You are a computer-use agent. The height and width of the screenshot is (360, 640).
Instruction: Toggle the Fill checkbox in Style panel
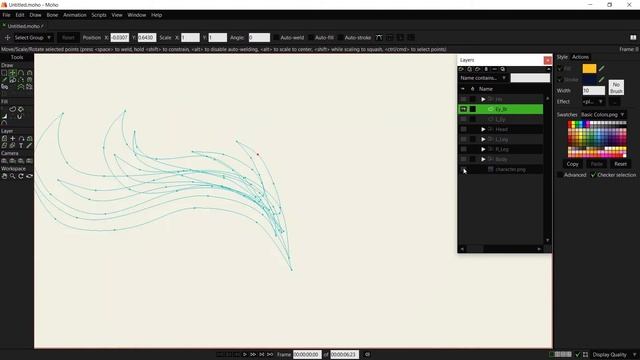coord(560,69)
